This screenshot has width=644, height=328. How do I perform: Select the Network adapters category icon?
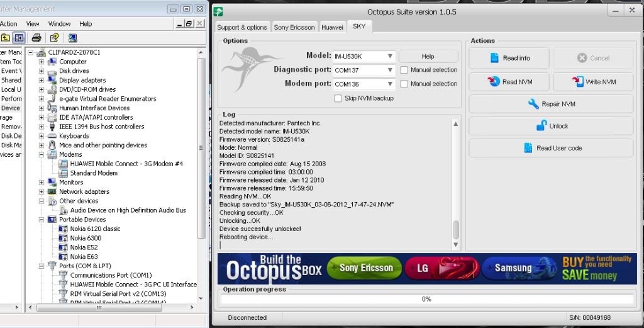click(52, 191)
